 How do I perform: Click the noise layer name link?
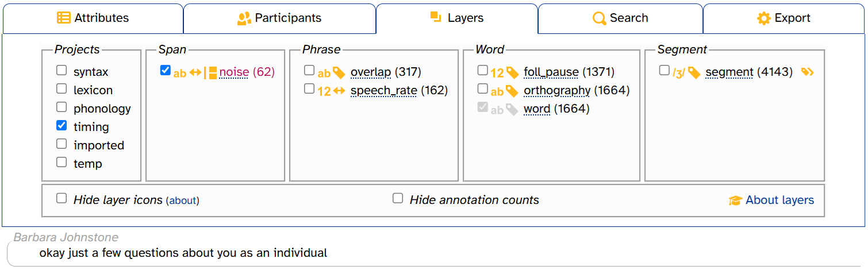pos(234,72)
